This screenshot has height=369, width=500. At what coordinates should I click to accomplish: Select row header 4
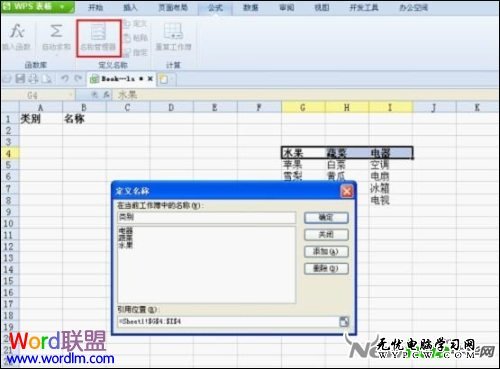point(9,153)
